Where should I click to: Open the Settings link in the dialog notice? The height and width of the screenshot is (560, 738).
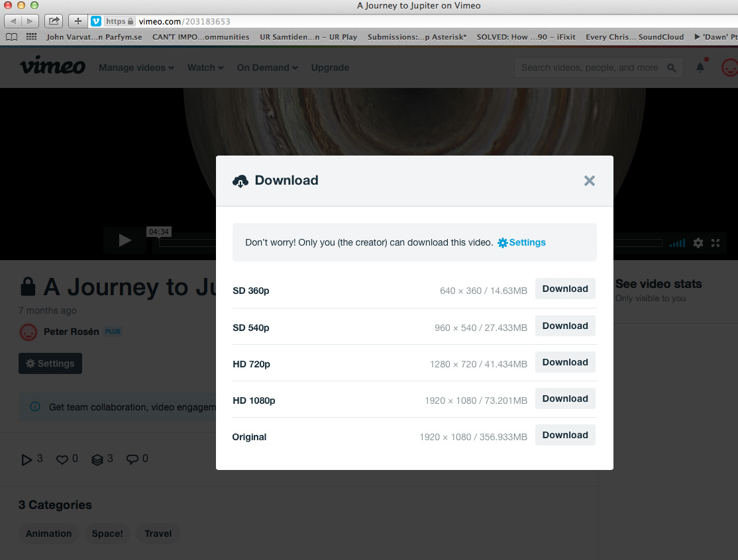521,242
